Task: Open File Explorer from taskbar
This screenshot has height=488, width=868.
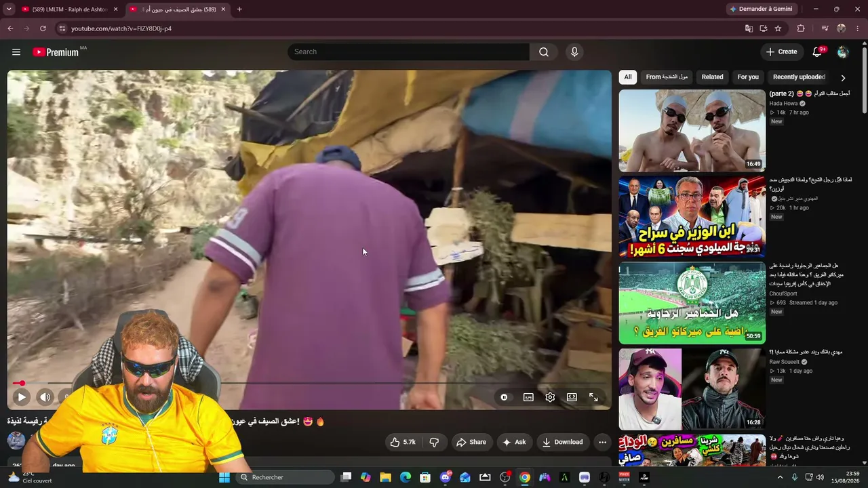Action: 385,477
